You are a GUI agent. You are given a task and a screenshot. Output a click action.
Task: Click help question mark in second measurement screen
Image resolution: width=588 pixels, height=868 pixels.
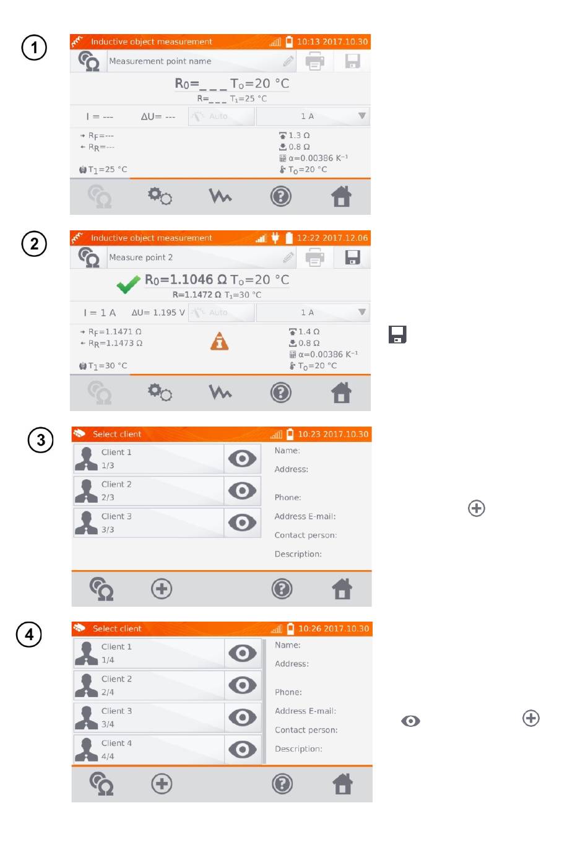pos(281,393)
